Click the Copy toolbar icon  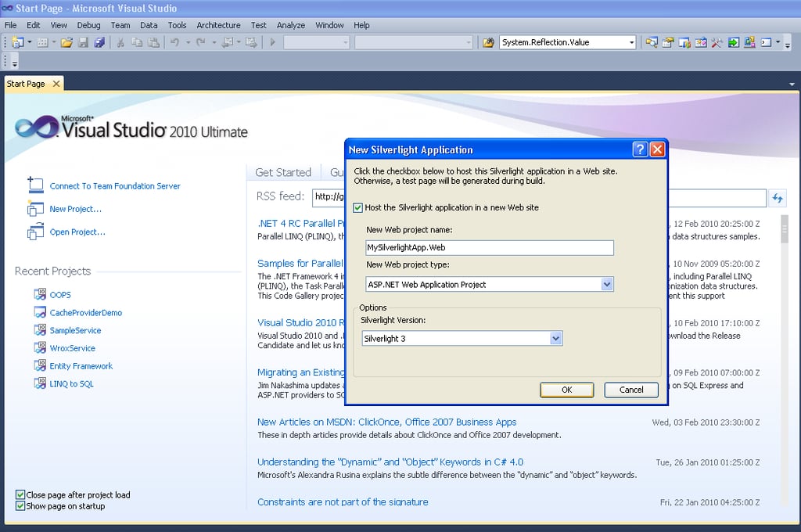tap(137, 42)
